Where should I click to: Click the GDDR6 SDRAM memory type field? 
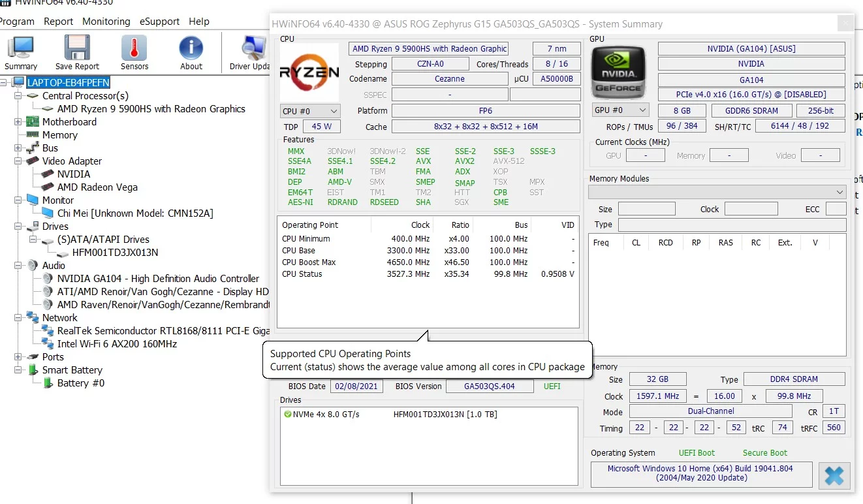(751, 111)
